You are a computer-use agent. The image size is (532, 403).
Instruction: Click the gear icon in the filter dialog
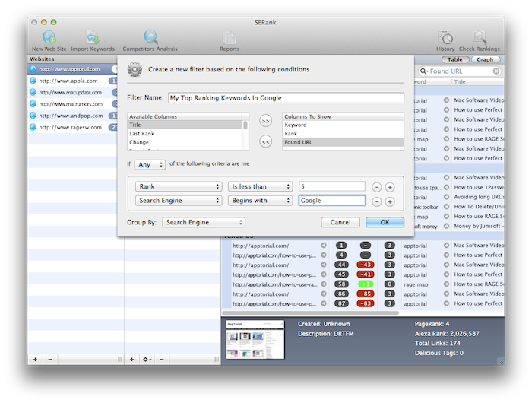click(x=135, y=69)
